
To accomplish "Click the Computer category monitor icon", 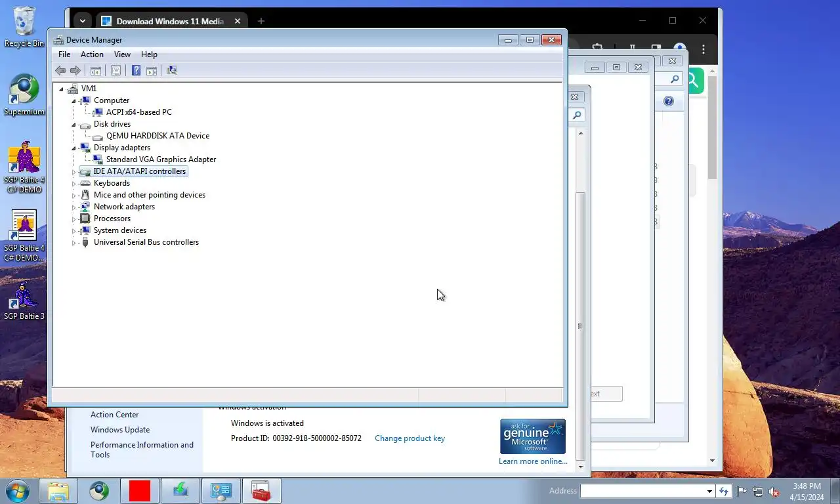I will 85,100.
